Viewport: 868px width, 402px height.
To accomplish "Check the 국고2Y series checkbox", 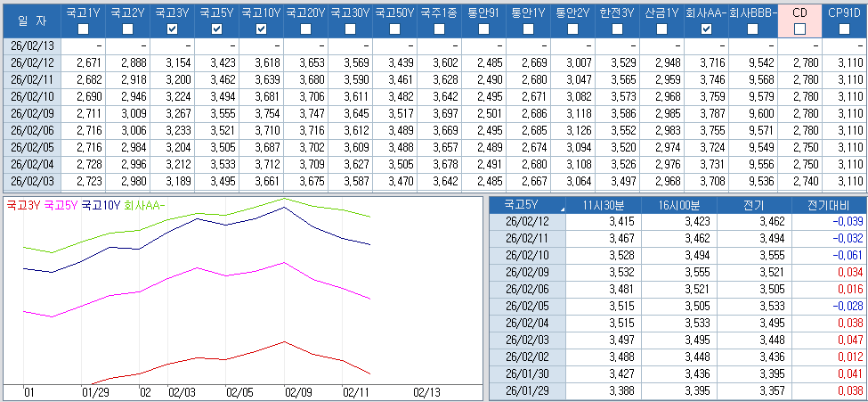I will click(x=127, y=29).
